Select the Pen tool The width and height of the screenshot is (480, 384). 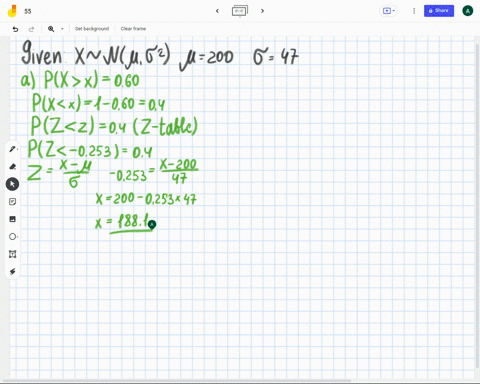coord(12,149)
